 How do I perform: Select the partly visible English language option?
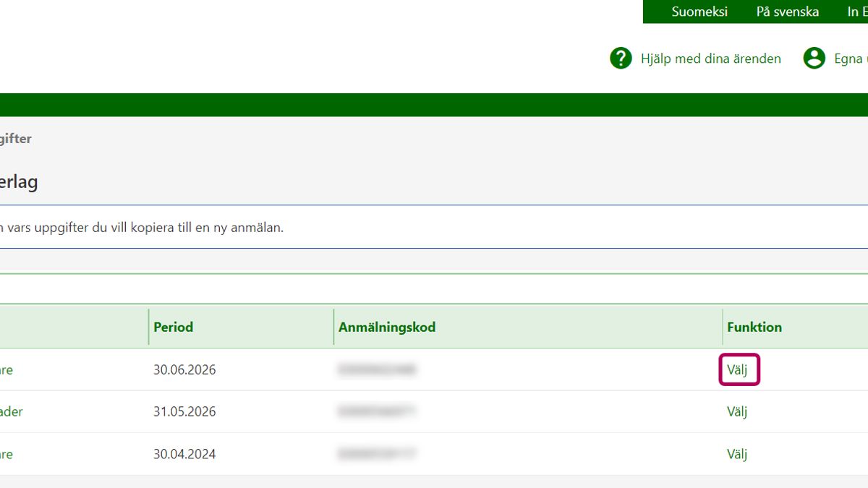(856, 12)
